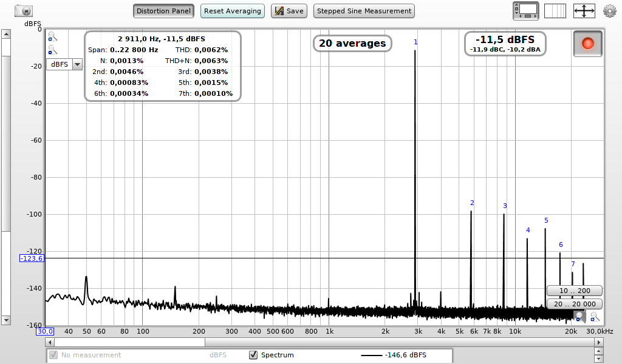This screenshot has height=364, width=622.
Task: Click the legend scroll up arrow
Action: point(599,351)
